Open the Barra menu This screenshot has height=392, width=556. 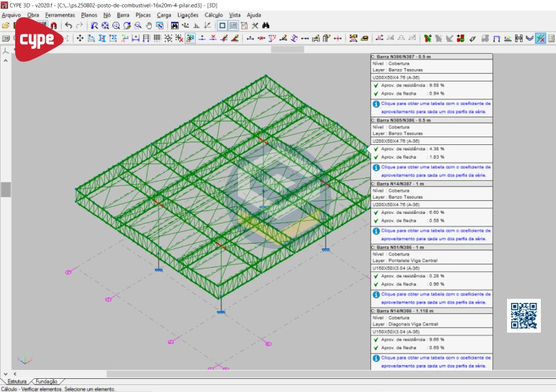[x=123, y=14]
